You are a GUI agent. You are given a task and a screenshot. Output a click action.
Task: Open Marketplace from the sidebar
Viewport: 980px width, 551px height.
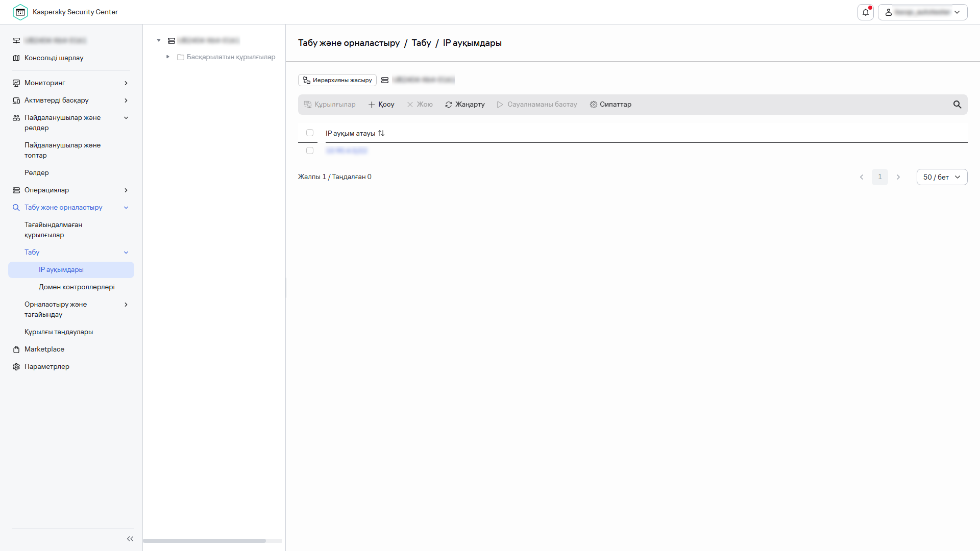(44, 349)
